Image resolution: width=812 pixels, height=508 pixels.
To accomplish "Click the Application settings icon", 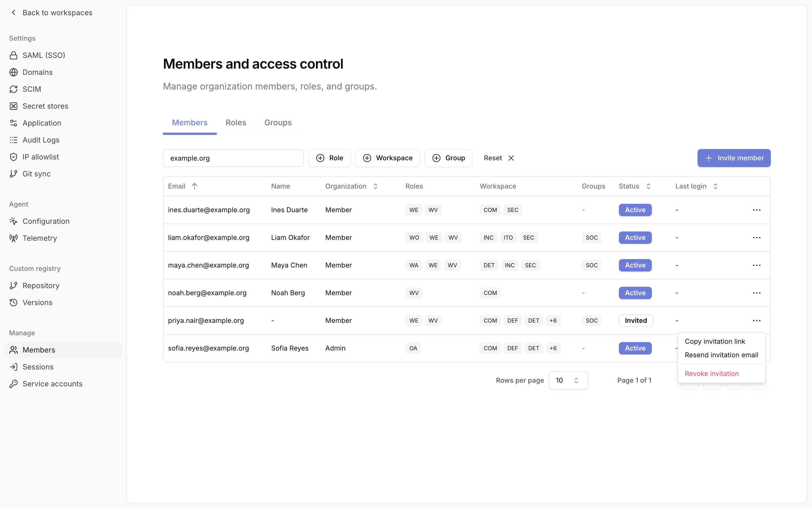I will pyautogui.click(x=14, y=123).
